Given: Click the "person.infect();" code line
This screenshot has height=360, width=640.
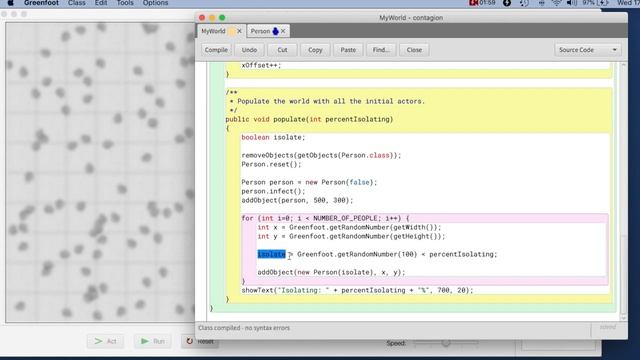Looking at the screenshot, I should [x=273, y=191].
